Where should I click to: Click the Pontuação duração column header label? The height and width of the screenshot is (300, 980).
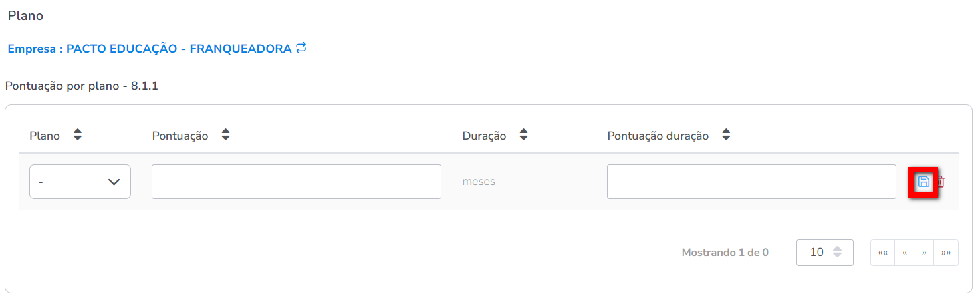point(658,136)
